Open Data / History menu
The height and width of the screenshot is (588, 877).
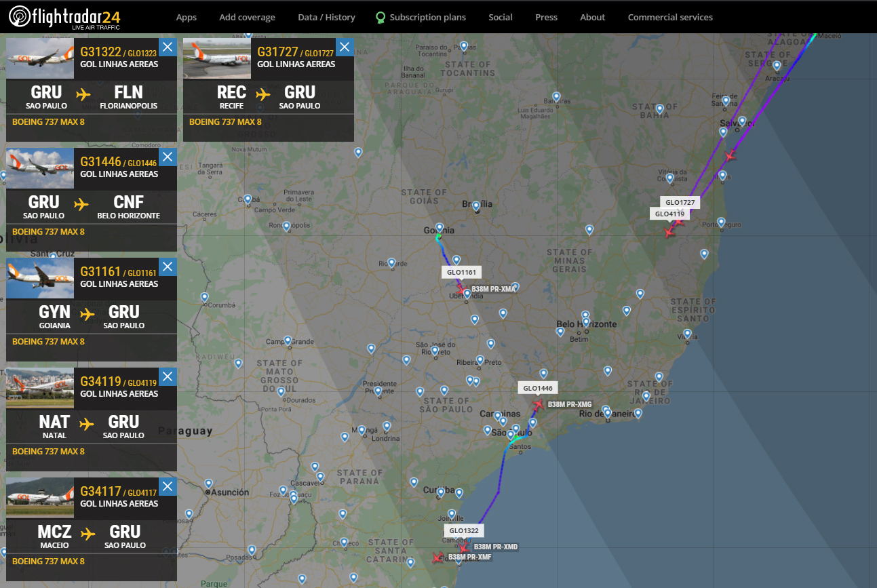[326, 17]
